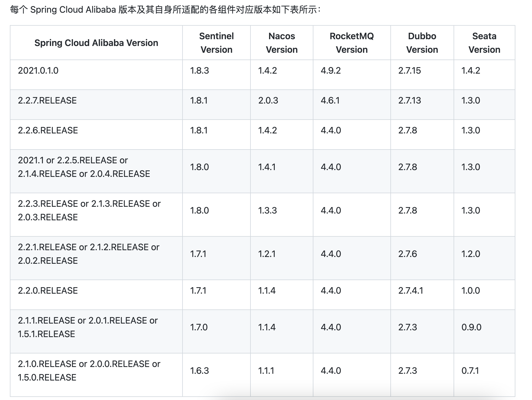
Task: Click the Nacos 1.3.3 cell
Action: tap(267, 210)
